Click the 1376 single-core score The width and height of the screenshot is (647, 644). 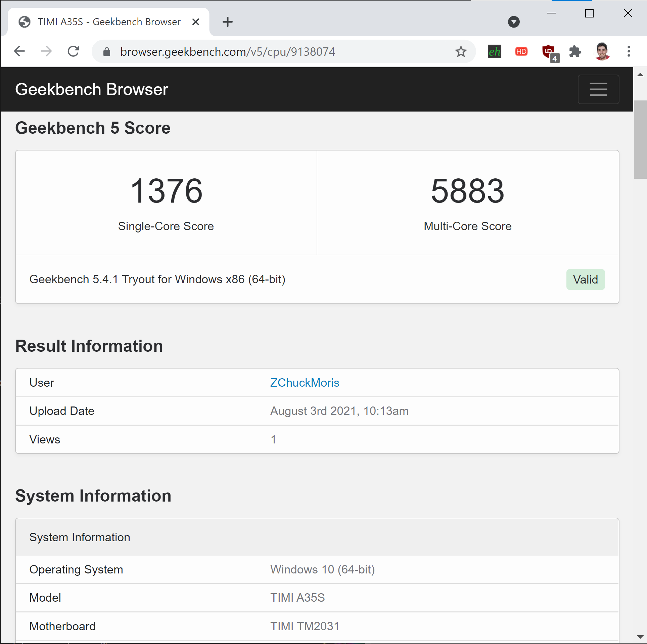click(166, 191)
